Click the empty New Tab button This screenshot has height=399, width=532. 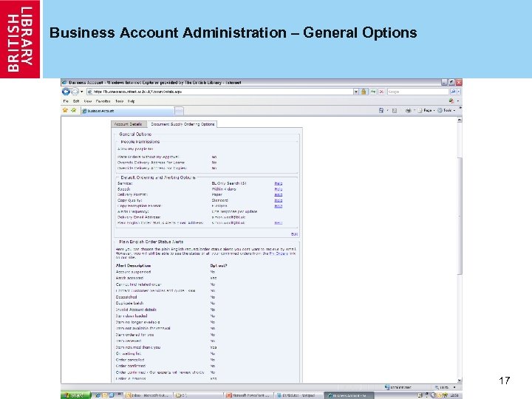179,111
